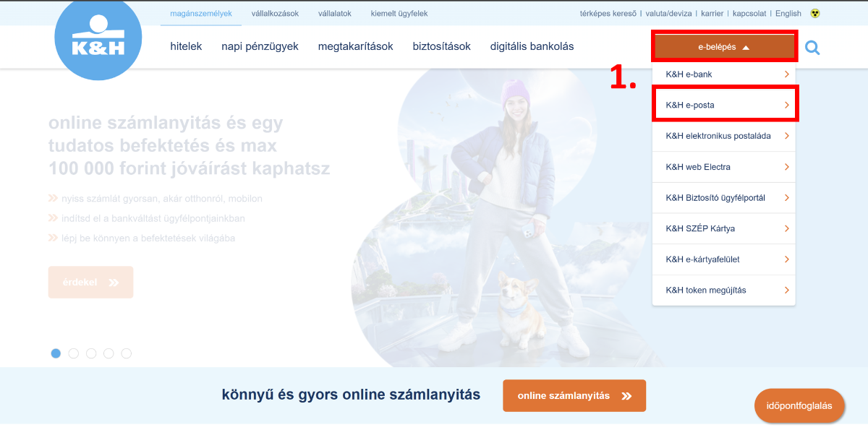Screen dimensions: 868x443
Task: Open digitális bankolás menu
Action: pyautogui.click(x=532, y=46)
